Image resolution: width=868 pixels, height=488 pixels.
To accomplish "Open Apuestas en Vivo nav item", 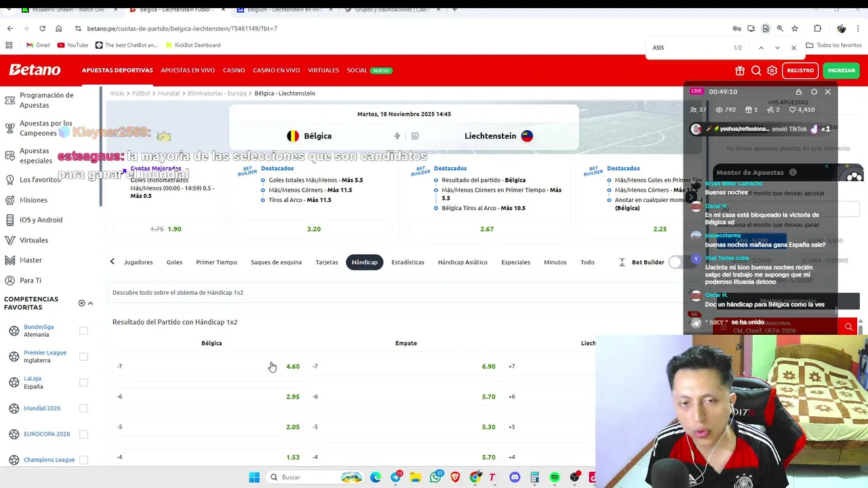I will [188, 70].
